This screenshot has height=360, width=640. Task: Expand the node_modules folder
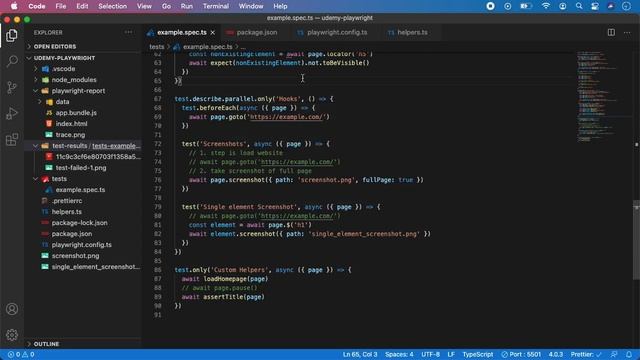pos(74,80)
